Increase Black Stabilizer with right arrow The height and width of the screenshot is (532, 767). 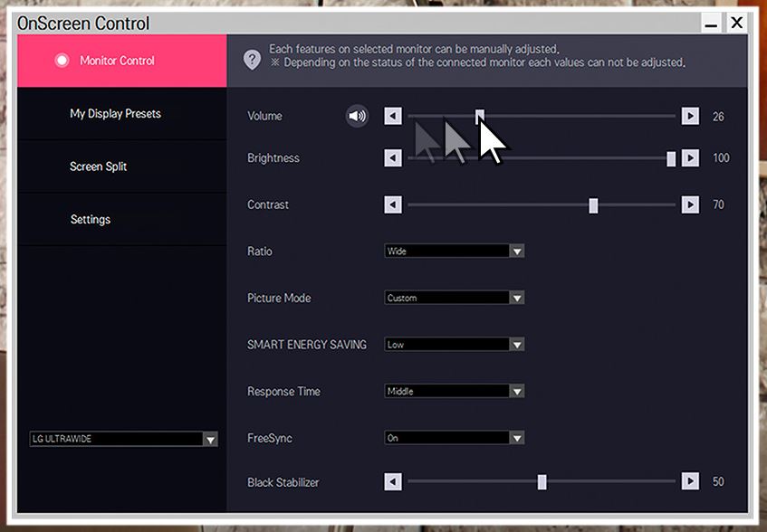690,481
